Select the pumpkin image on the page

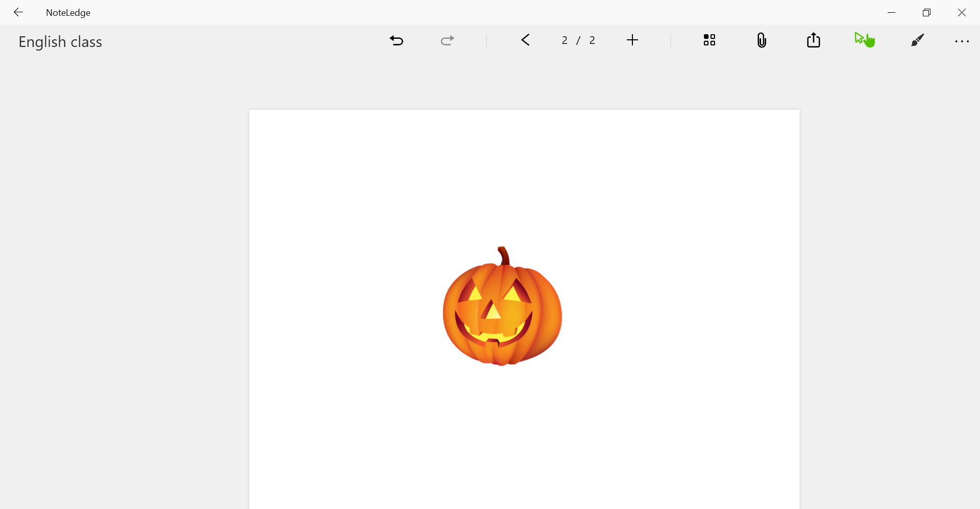(502, 306)
